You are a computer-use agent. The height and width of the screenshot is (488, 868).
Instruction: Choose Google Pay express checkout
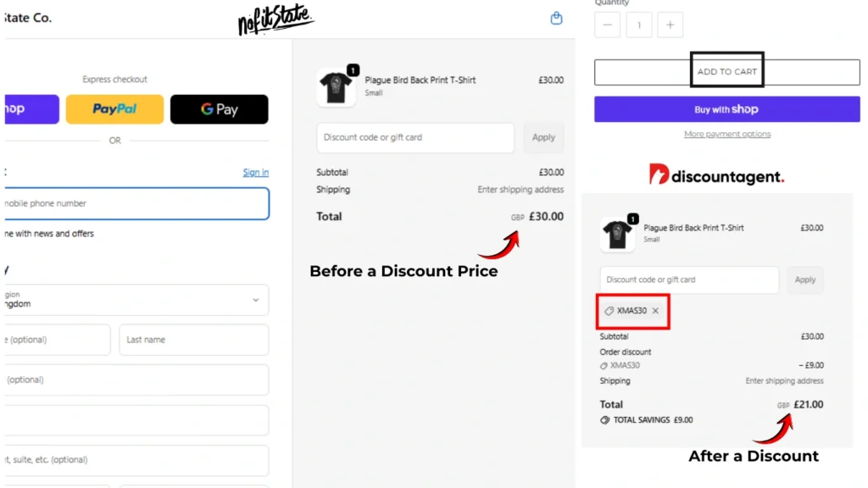pos(220,109)
